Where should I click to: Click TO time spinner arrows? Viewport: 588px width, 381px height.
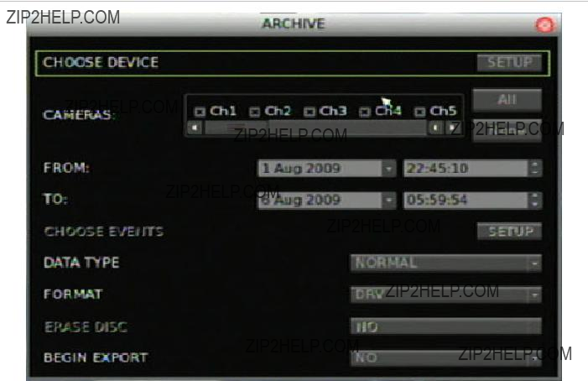pyautogui.click(x=535, y=201)
